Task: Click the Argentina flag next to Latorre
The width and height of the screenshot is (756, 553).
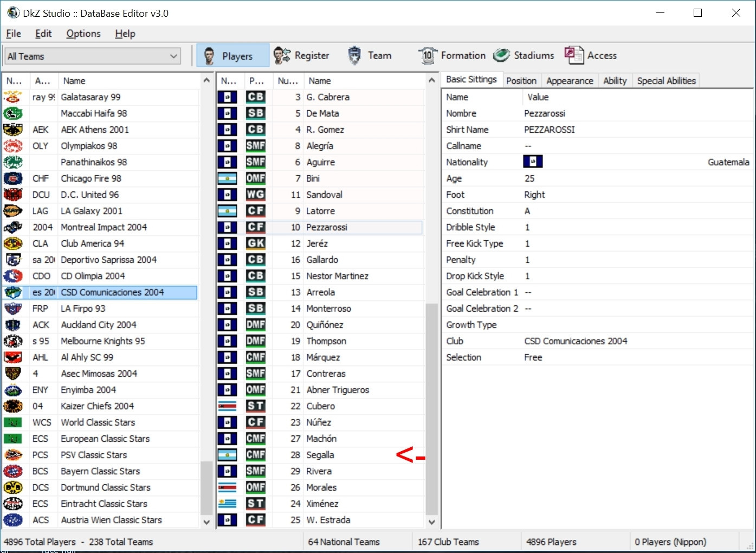Action: pos(228,211)
